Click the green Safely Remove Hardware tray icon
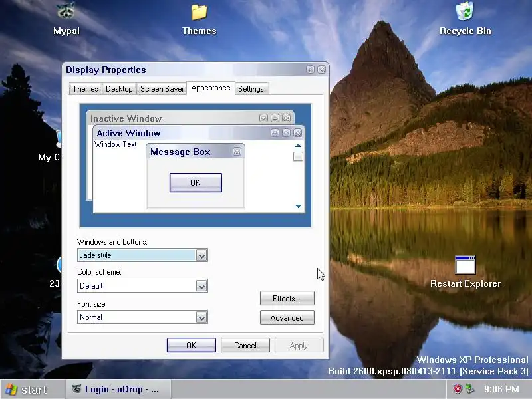Viewport: 532px width, 399px height. click(x=470, y=388)
